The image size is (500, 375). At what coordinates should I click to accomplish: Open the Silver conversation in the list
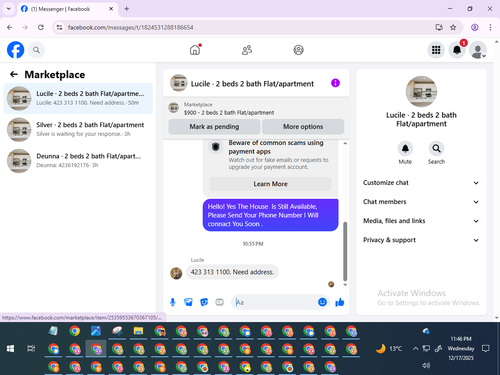[x=78, y=129]
